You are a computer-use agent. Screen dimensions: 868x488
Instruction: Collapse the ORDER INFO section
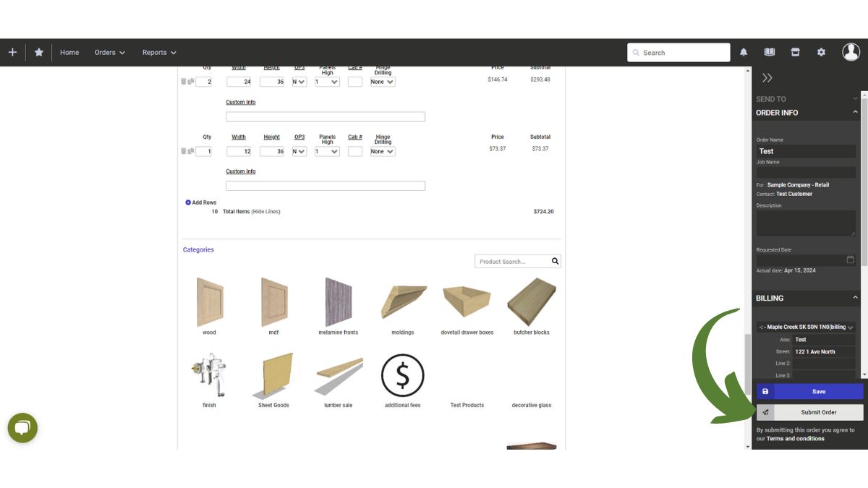click(x=855, y=113)
